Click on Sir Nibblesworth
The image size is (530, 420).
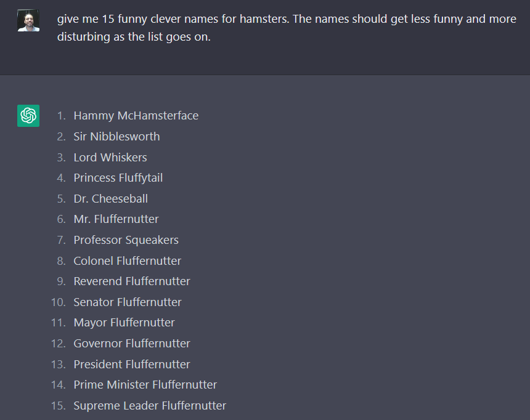pos(116,137)
